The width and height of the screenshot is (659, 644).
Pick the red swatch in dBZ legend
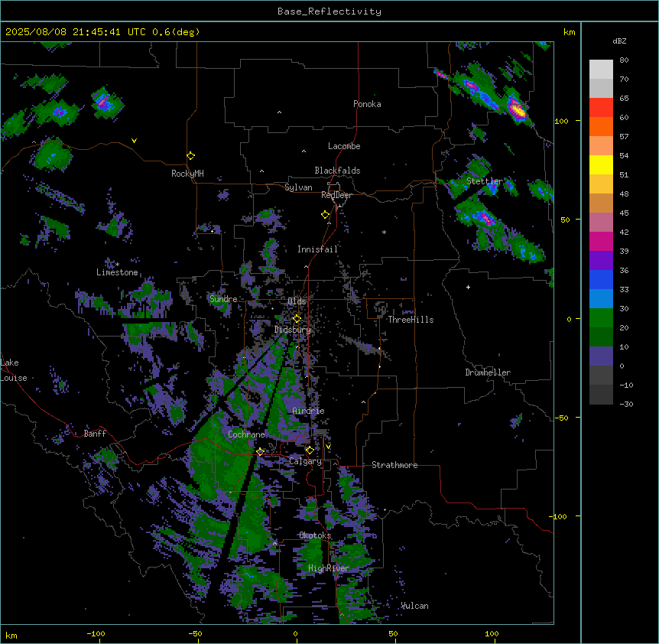(601, 108)
